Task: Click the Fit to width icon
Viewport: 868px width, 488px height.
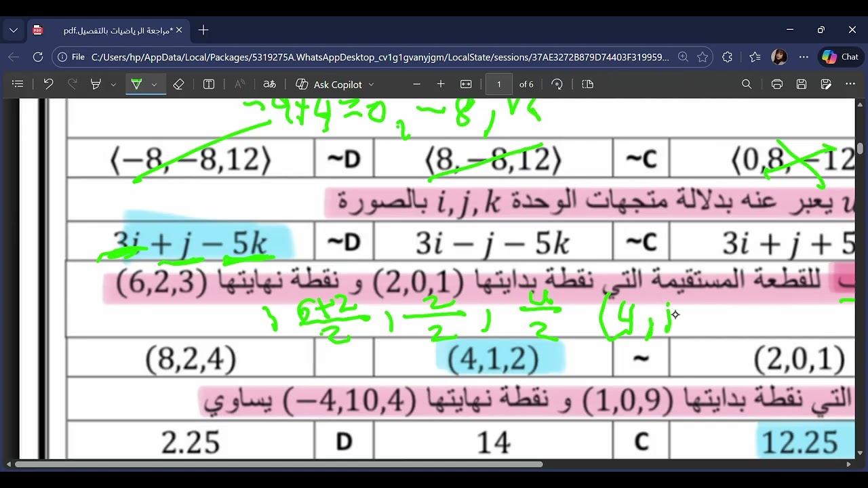Action: coord(466,84)
